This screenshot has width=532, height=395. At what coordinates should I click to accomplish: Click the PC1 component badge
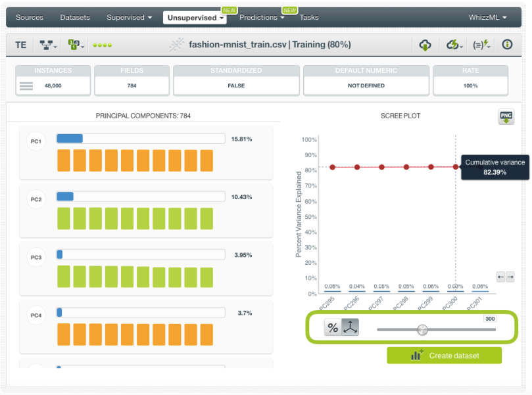click(36, 141)
